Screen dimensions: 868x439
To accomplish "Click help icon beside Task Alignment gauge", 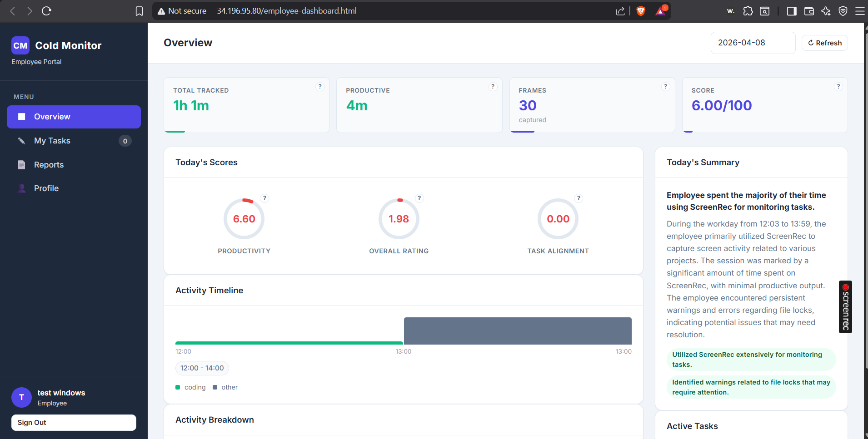I will point(579,198).
